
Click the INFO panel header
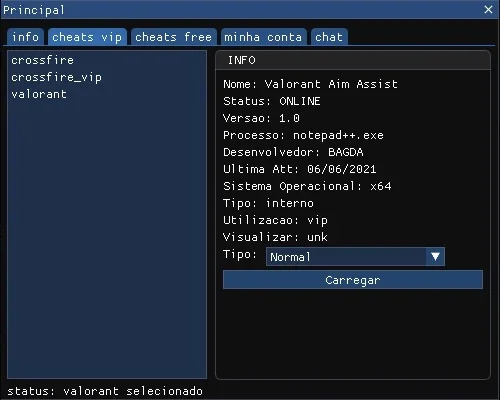[353, 60]
